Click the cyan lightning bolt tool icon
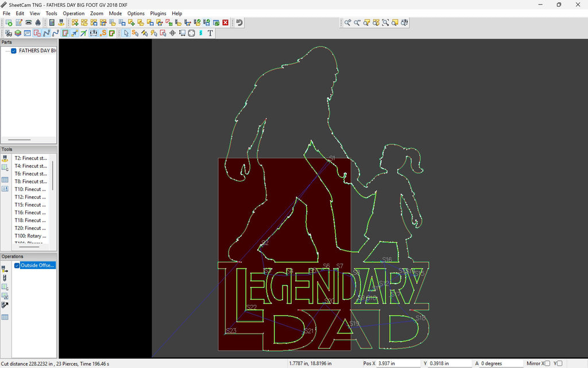 click(200, 33)
